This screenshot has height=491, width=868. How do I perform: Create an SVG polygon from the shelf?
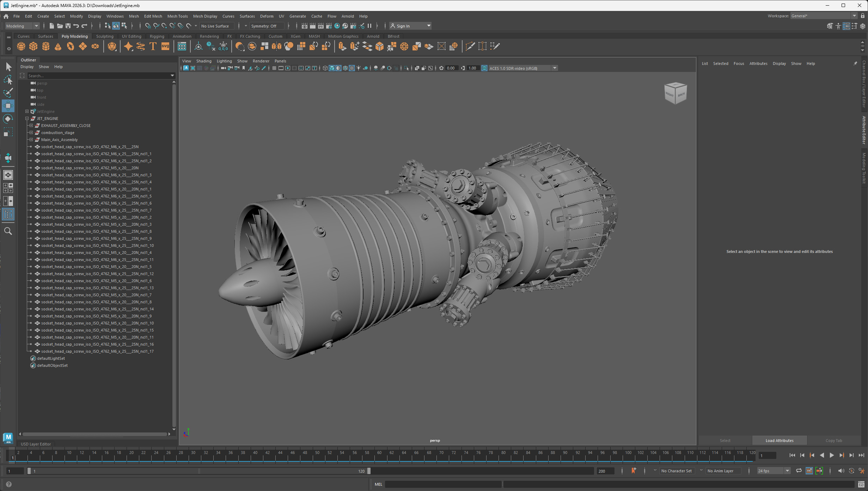(165, 46)
